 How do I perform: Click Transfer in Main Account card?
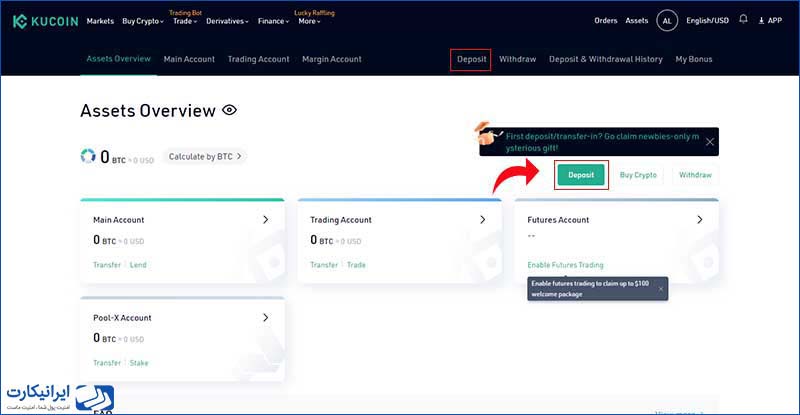coord(107,265)
